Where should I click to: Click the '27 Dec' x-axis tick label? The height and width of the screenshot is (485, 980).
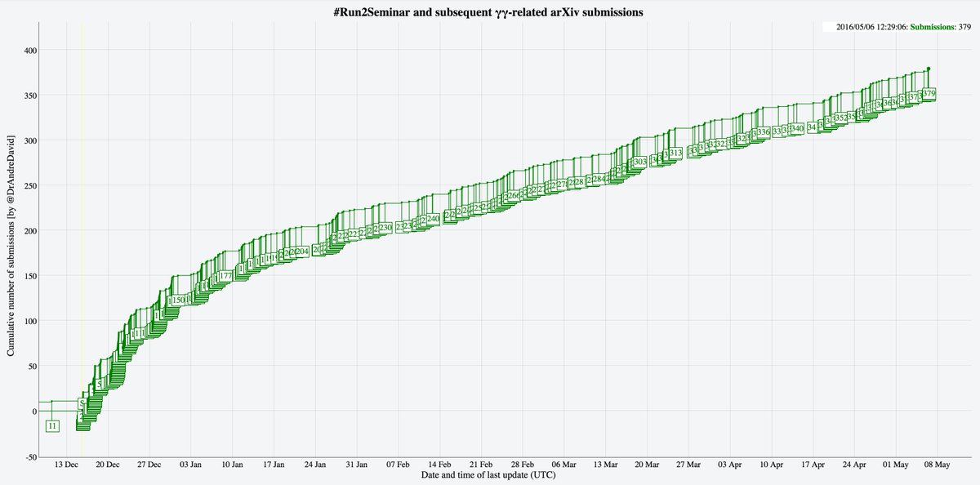[149, 465]
